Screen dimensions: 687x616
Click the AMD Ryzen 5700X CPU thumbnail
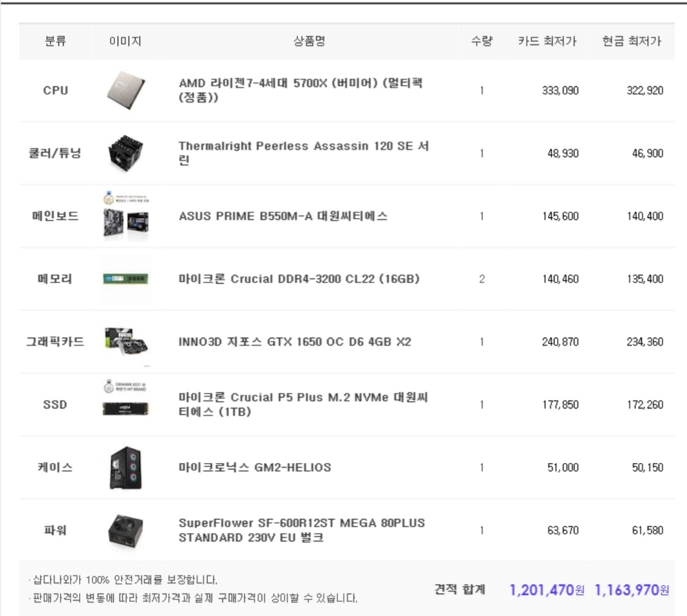(126, 90)
